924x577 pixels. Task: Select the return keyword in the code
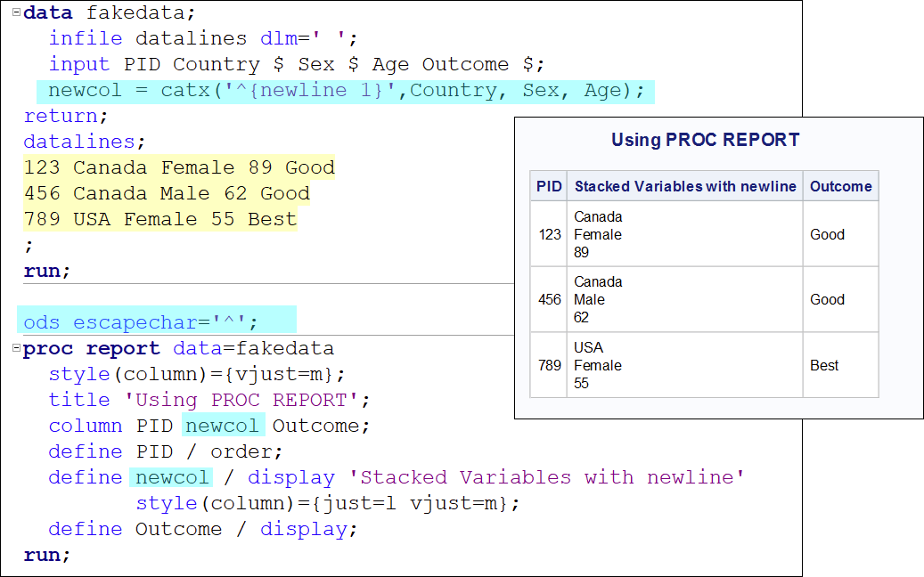point(60,116)
